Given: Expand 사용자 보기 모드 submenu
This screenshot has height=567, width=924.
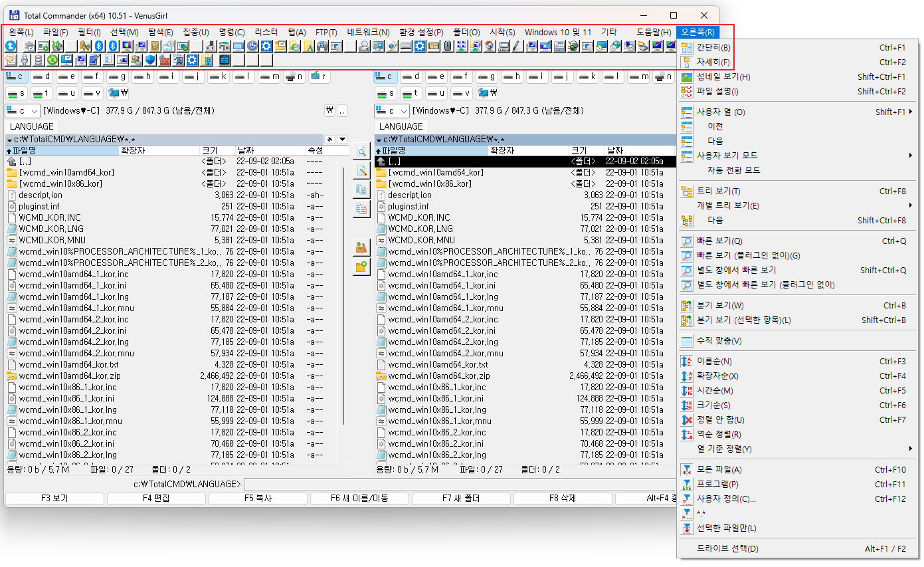Looking at the screenshot, I should click(x=796, y=156).
